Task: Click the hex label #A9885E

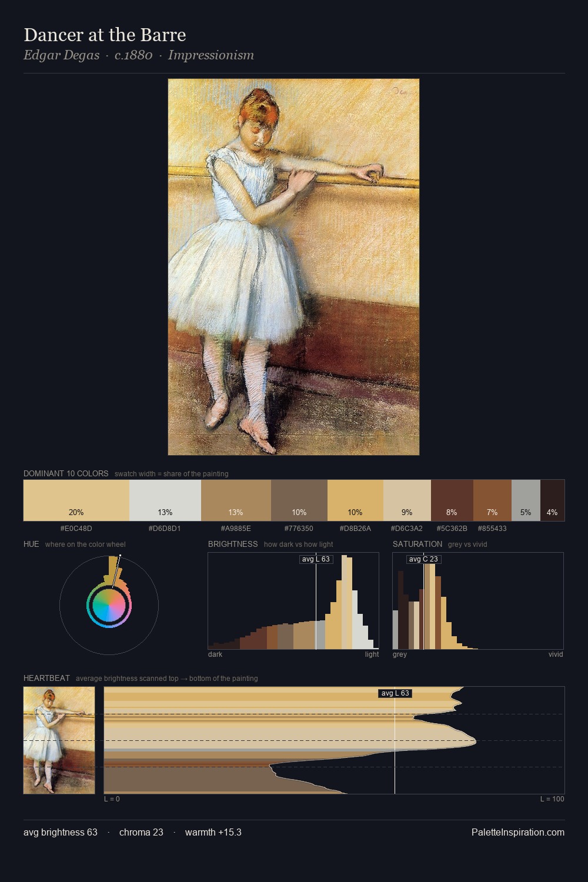Action: (x=236, y=529)
